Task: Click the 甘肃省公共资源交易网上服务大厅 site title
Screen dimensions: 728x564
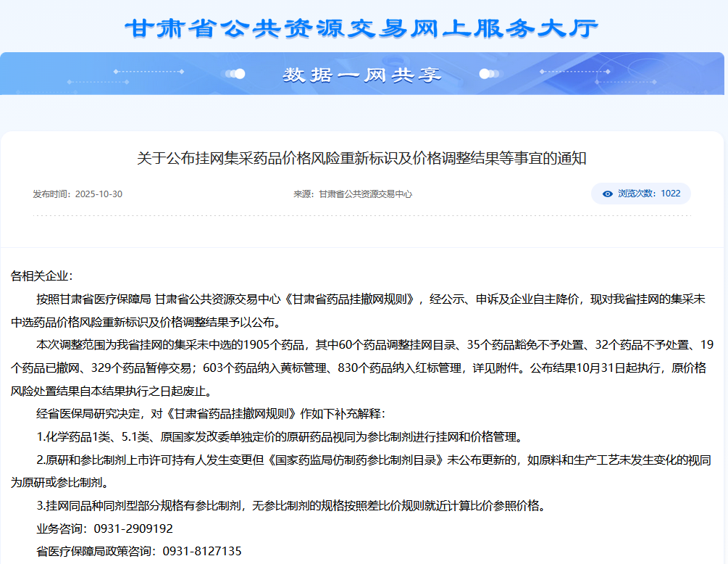Action: point(362,28)
